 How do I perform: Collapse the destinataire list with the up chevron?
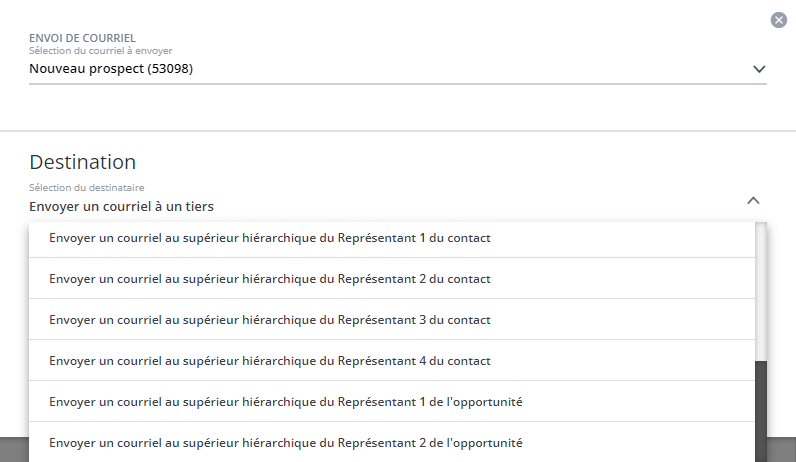click(754, 200)
